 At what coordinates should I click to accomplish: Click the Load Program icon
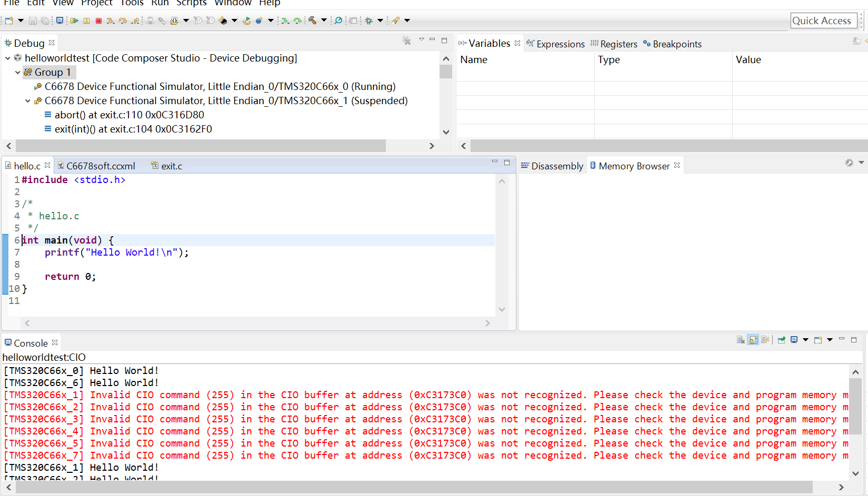click(x=174, y=21)
